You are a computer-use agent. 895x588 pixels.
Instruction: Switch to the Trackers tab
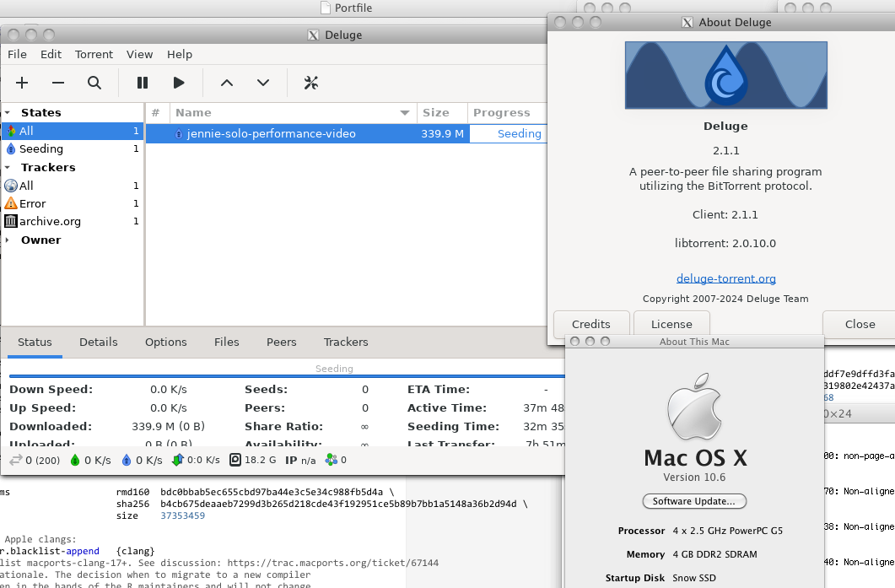coord(346,342)
